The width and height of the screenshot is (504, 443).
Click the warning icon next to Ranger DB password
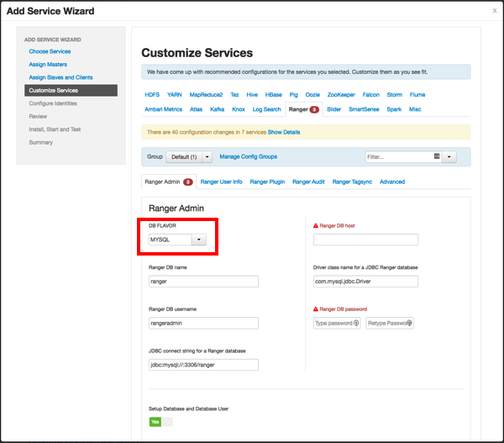coord(316,309)
